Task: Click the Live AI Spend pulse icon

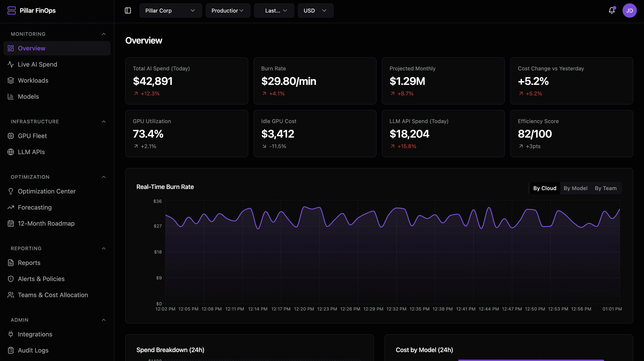Action: click(11, 65)
